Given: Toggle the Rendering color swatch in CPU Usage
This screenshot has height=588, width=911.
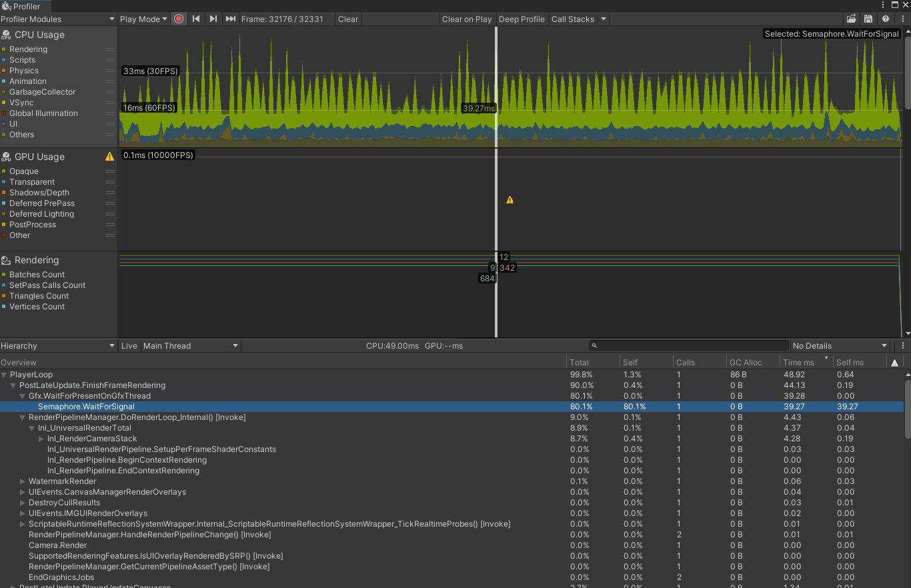Looking at the screenshot, I should pyautogui.click(x=4, y=49).
